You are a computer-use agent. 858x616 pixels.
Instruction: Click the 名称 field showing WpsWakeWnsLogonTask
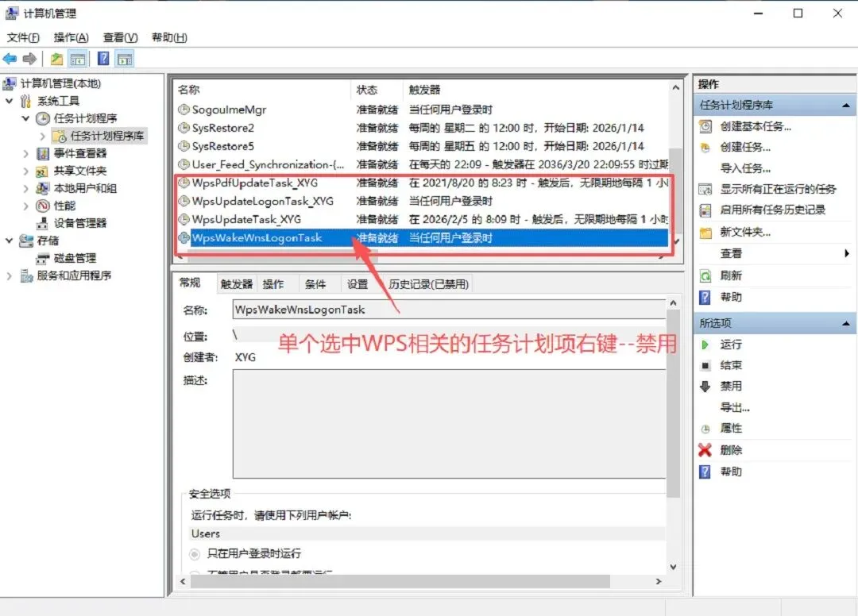(449, 310)
